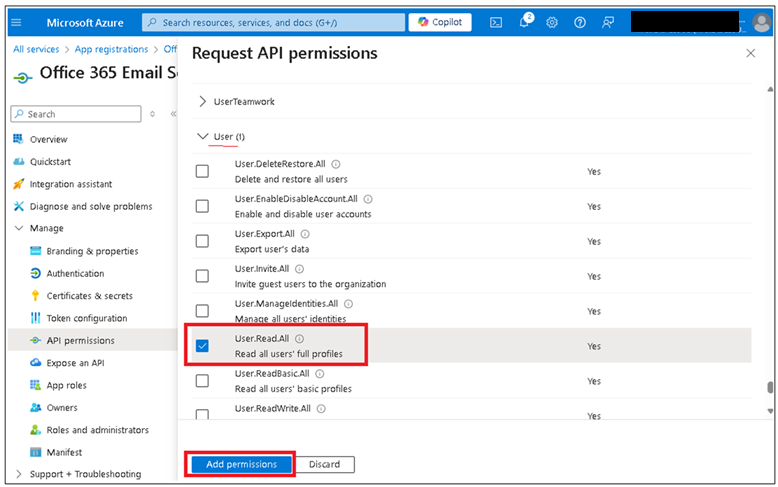Check User.ReadBasic.All permission
Screen dimensions: 778x487
202,380
